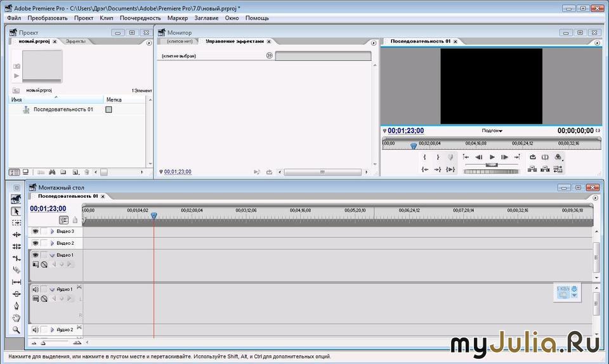Select the Slip tool

(x=16, y=282)
